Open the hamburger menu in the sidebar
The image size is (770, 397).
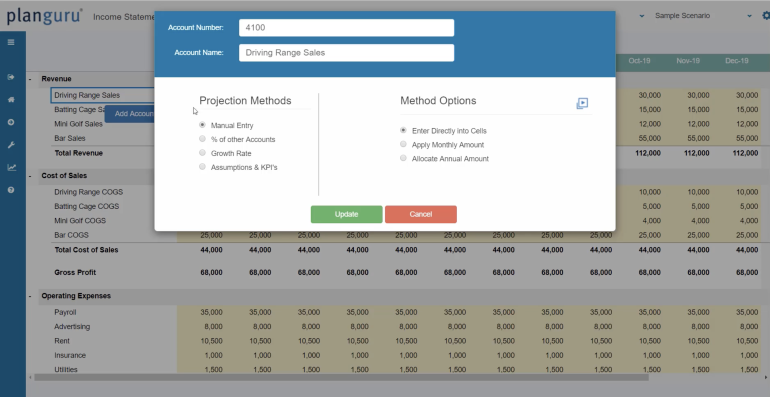pos(11,42)
